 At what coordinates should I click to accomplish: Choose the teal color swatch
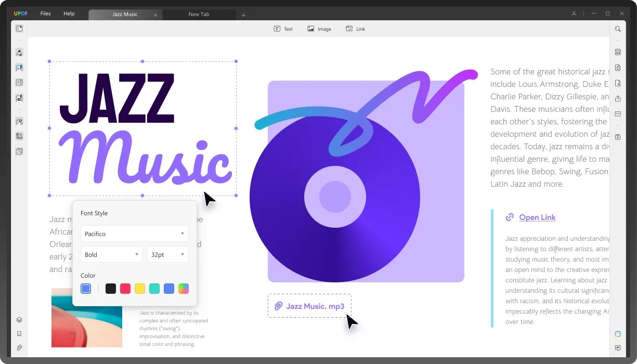(154, 289)
